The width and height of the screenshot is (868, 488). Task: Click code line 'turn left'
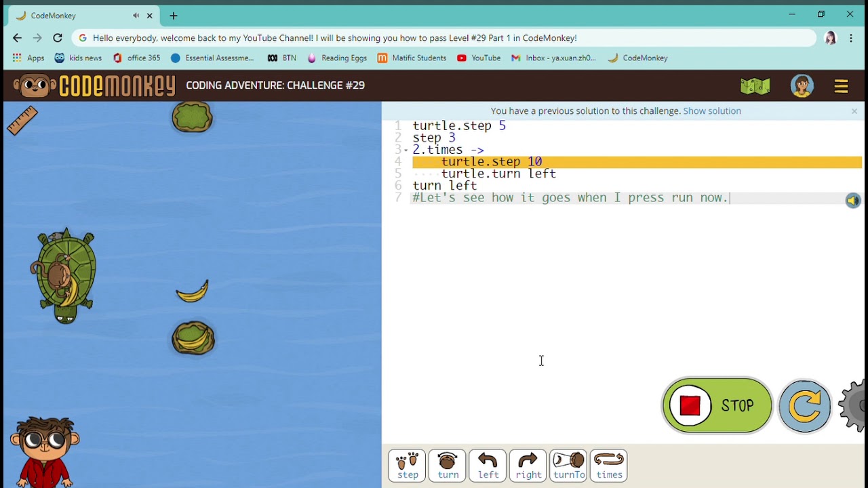[x=445, y=186]
